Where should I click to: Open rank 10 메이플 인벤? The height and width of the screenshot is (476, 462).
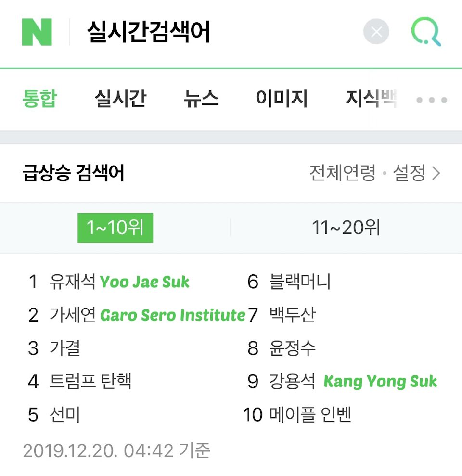[310, 414]
